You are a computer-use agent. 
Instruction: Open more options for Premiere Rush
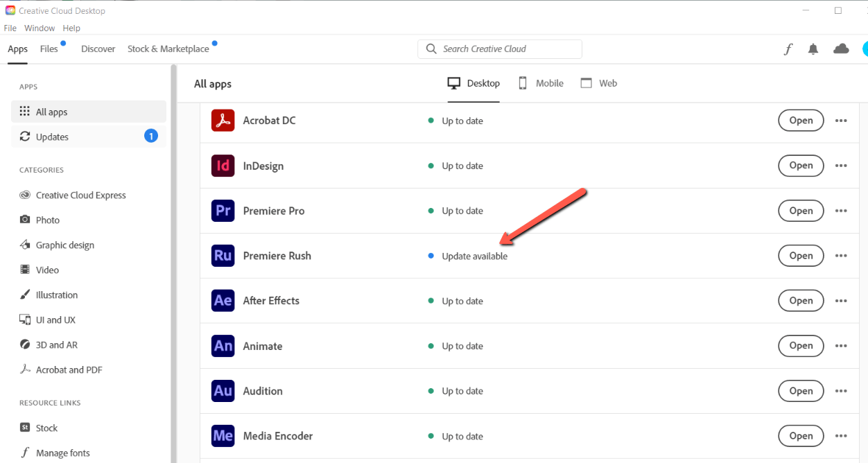coord(841,256)
